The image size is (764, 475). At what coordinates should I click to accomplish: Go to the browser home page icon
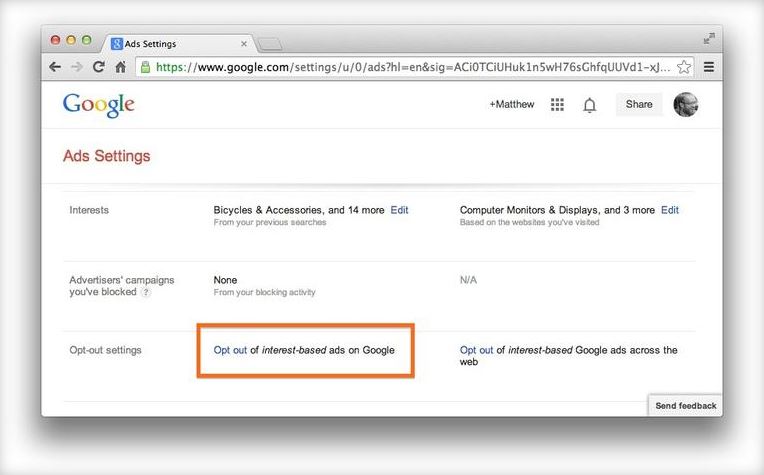point(120,67)
